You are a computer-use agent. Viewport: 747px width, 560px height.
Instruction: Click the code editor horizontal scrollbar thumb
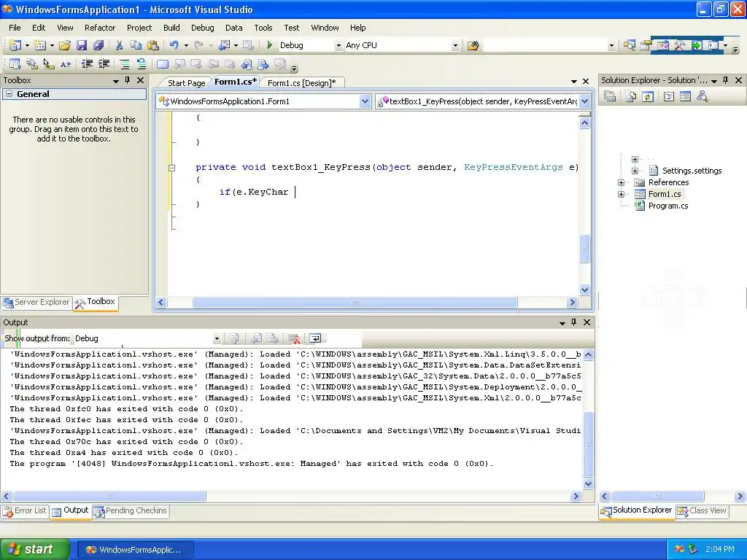point(355,303)
